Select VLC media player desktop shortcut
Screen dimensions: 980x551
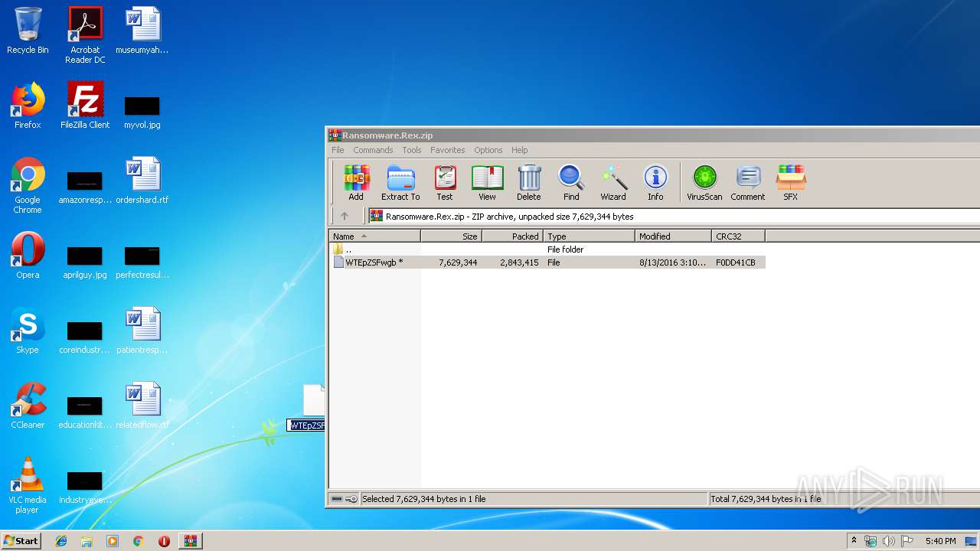click(28, 485)
